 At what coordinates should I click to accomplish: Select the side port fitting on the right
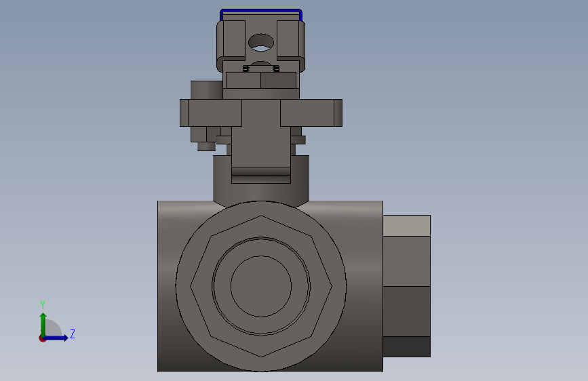tap(406, 286)
